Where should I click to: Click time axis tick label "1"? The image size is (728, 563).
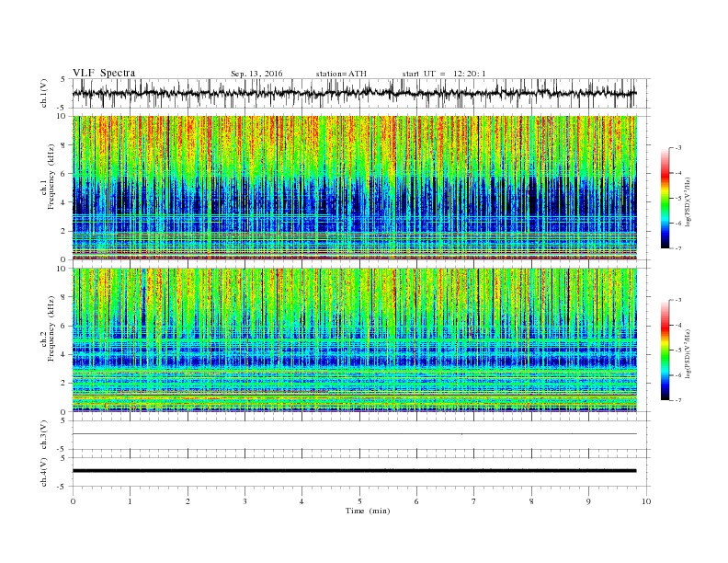pyautogui.click(x=130, y=501)
